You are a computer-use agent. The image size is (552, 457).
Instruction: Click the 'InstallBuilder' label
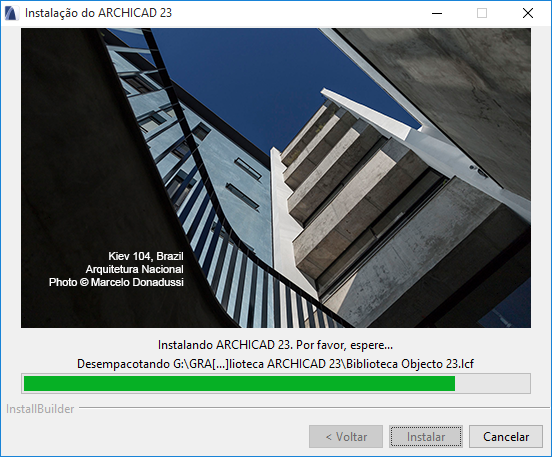(x=40, y=409)
